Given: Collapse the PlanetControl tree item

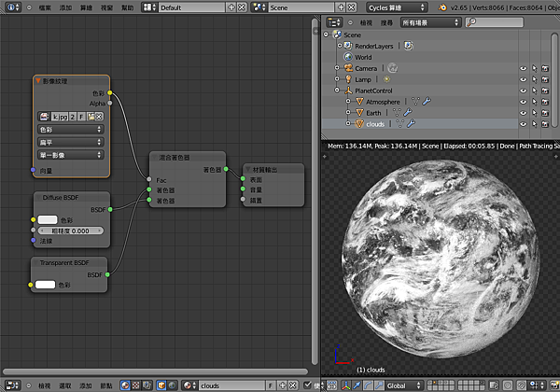Looking at the screenshot, I should click(337, 91).
